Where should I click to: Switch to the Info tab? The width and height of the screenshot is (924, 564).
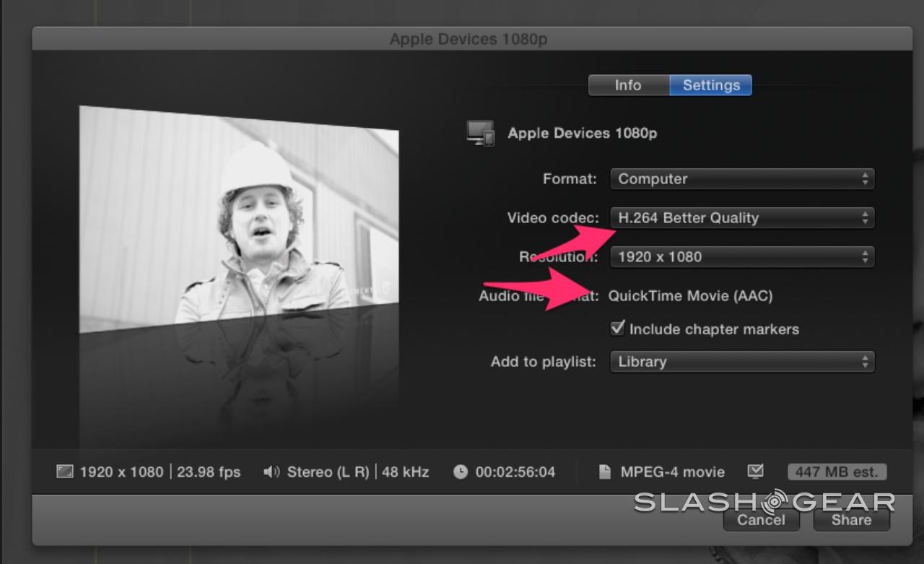(x=627, y=85)
